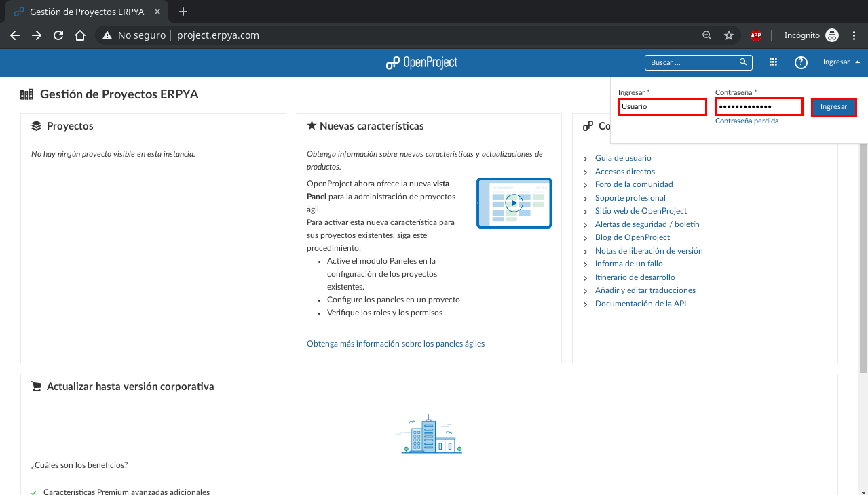The height and width of the screenshot is (495, 868).
Task: Click the blue Ingresar button
Action: point(833,106)
